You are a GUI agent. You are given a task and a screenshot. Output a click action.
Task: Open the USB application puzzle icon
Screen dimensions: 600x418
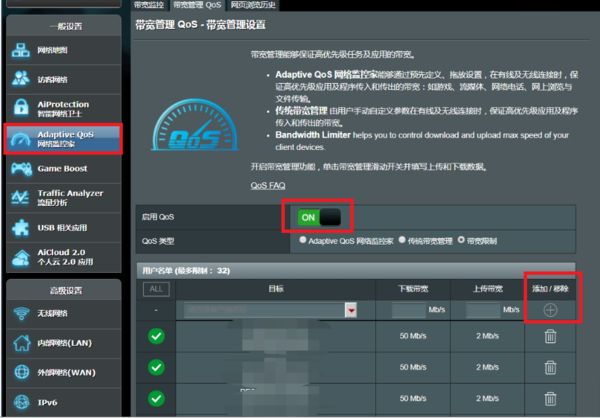tap(20, 228)
